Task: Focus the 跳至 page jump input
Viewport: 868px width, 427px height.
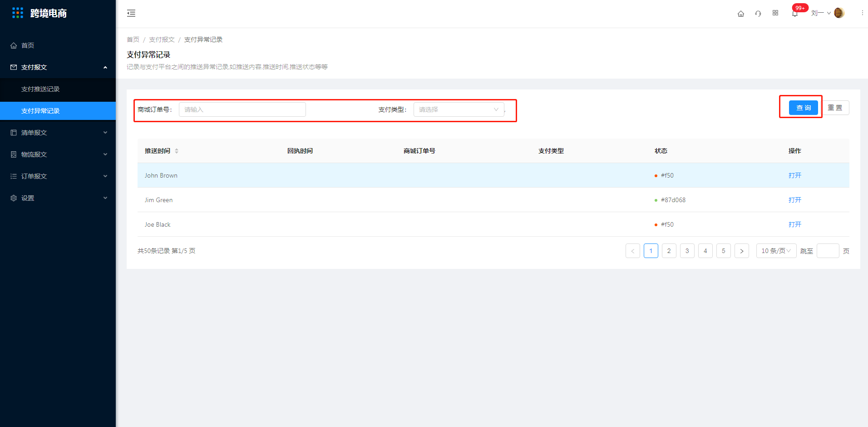Action: coord(828,251)
